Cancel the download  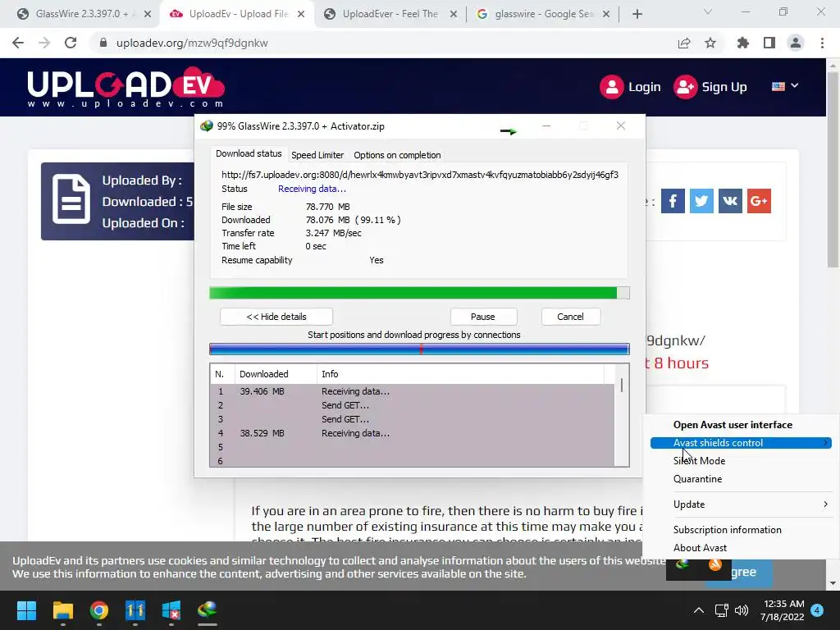point(570,317)
